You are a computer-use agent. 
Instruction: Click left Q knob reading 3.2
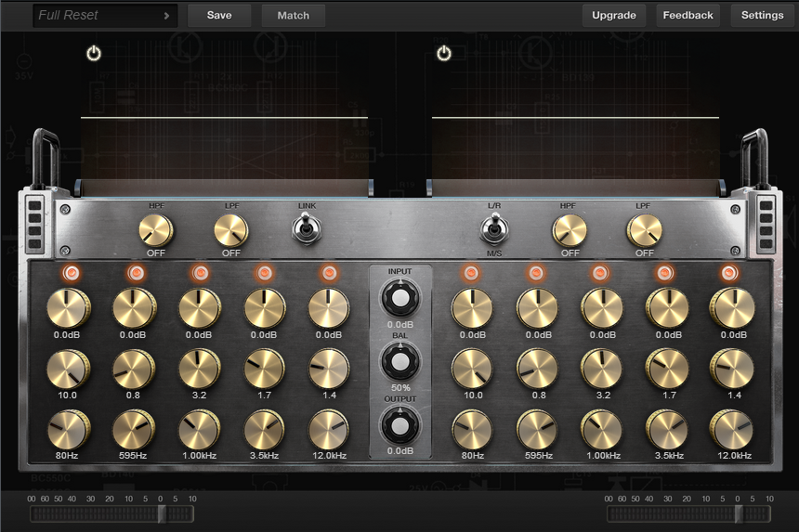coord(199,370)
